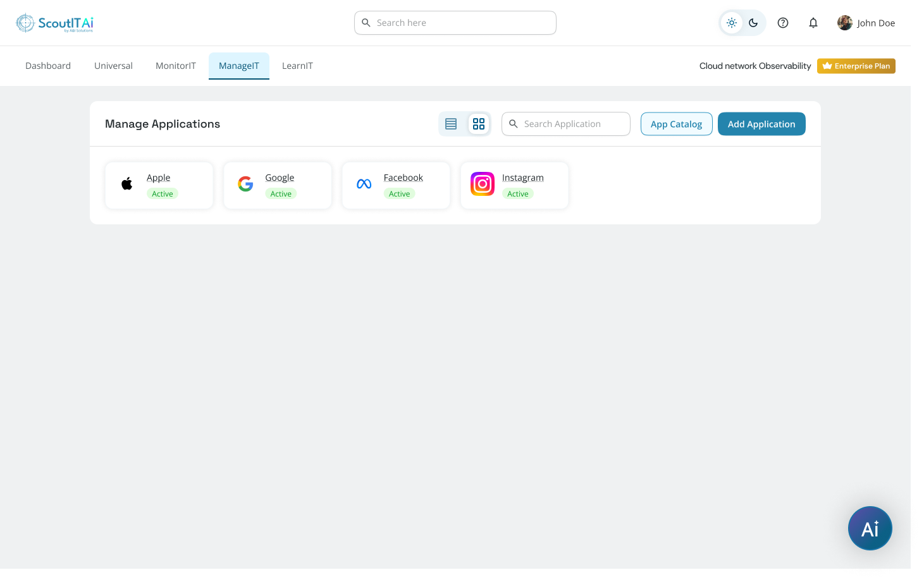The image size is (924, 582).
Task: Click the notification bell icon
Action: [813, 22]
